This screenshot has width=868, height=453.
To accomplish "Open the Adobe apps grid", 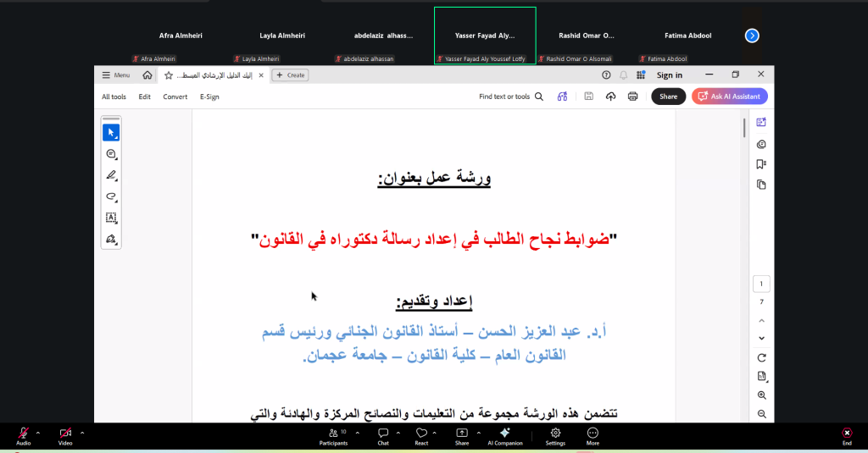I will [641, 75].
